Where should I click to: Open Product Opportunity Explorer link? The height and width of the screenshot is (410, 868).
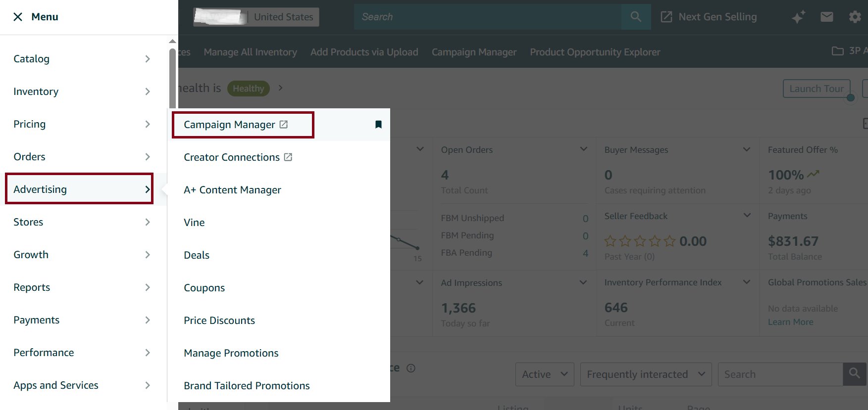(595, 52)
